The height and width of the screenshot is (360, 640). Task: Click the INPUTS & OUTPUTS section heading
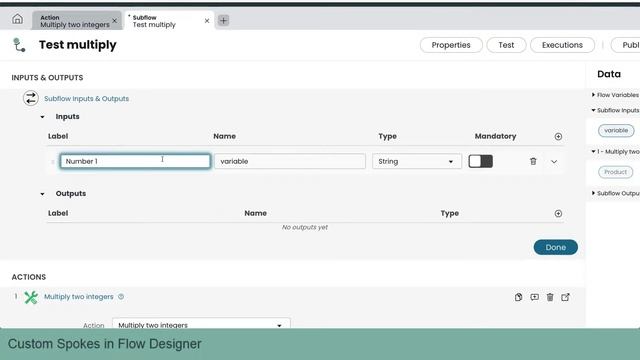click(x=47, y=78)
